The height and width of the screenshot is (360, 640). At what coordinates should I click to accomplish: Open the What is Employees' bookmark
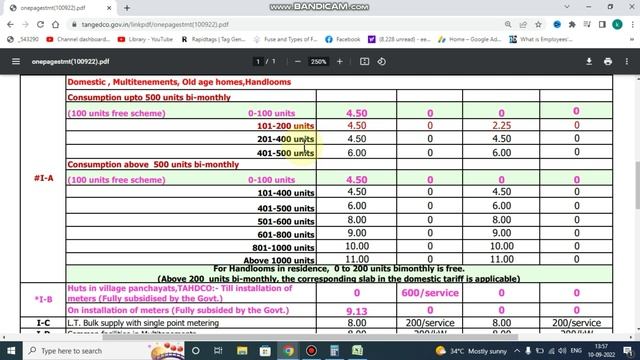(541, 40)
